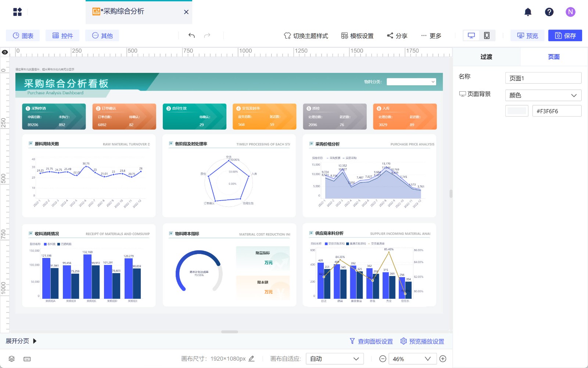Click the 采购价格分析 chart title

click(327, 144)
